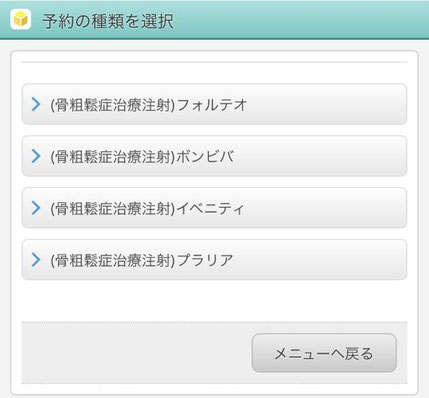The image size is (429, 398).
Task: Select the (骨粗鬆症治療注射)ボンビバ reservation type
Action: pyautogui.click(x=214, y=156)
